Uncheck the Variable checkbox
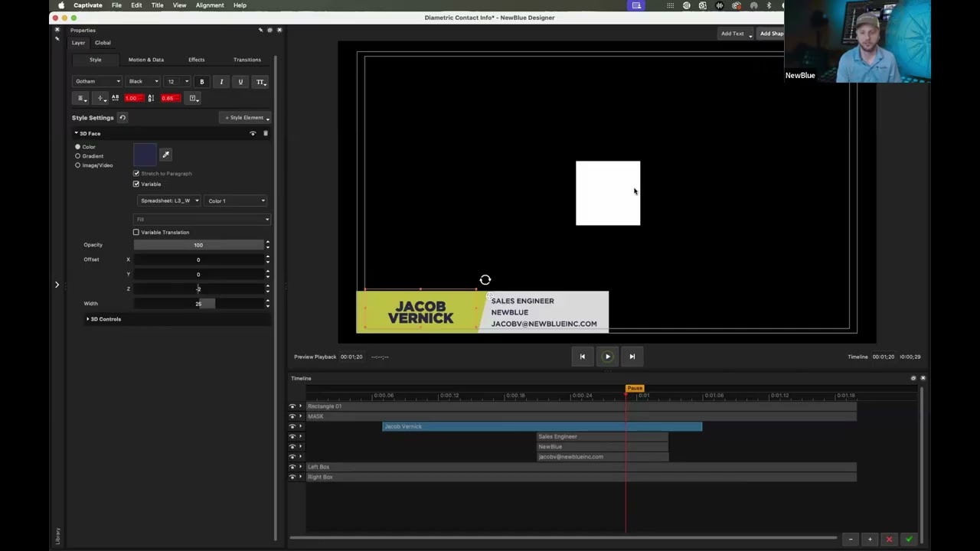The width and height of the screenshot is (980, 551). (x=136, y=184)
